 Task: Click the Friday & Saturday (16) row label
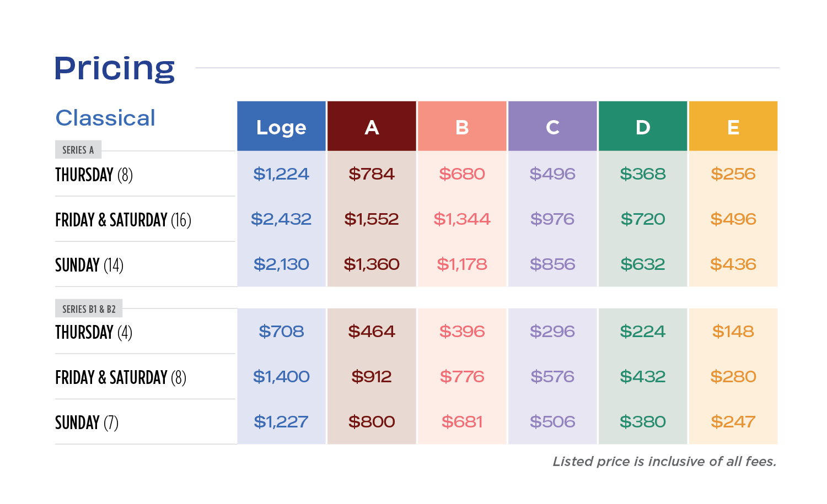pos(123,220)
